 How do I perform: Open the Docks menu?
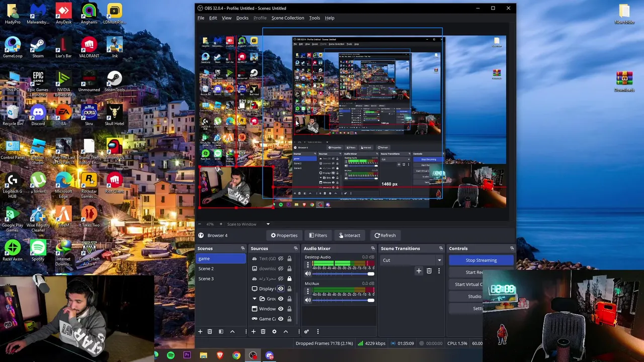coord(243,18)
